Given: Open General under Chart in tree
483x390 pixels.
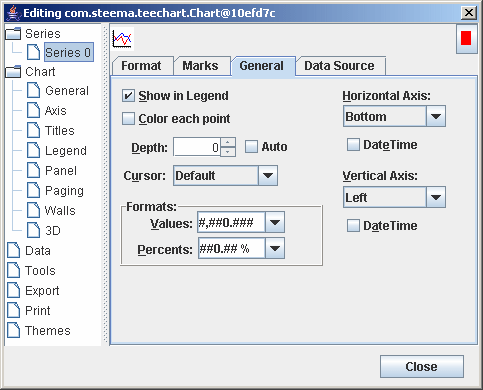Looking at the screenshot, I should (67, 91).
